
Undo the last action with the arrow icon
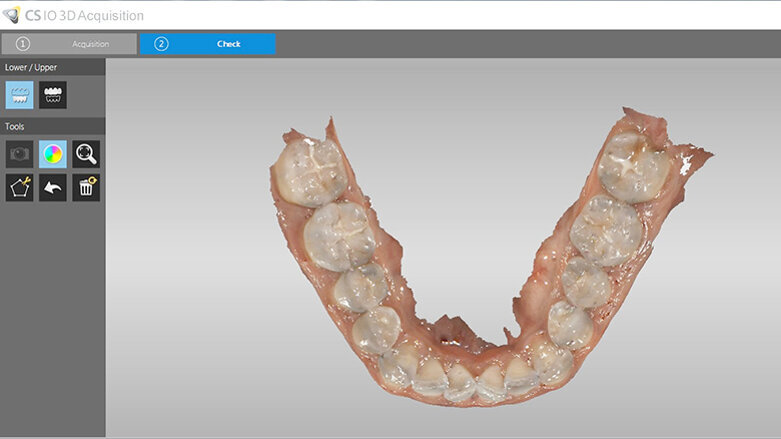(x=52, y=187)
